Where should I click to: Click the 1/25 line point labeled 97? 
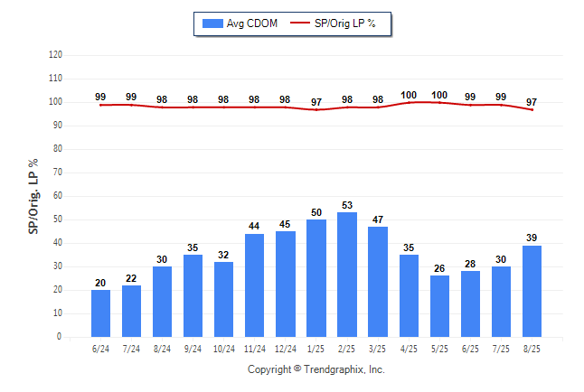click(x=316, y=110)
